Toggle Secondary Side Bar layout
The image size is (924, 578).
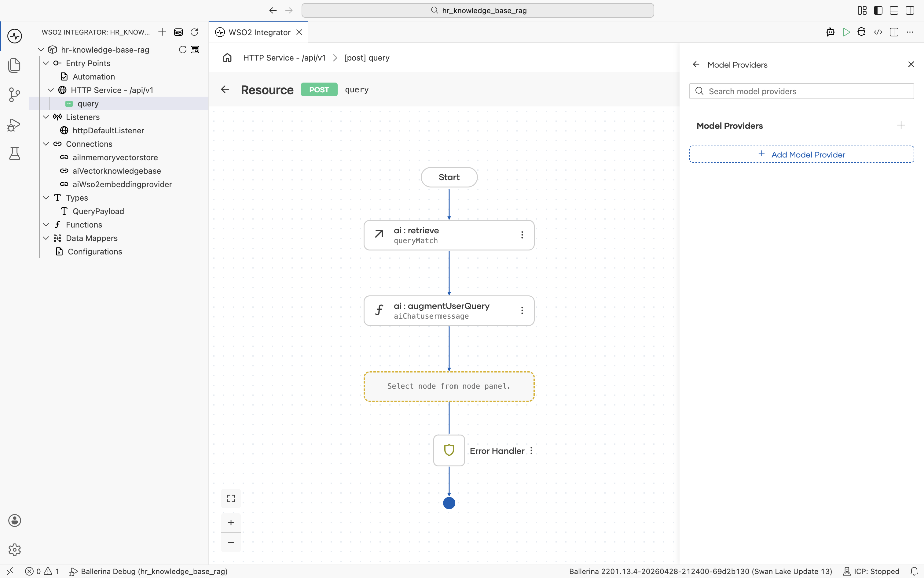click(x=910, y=10)
